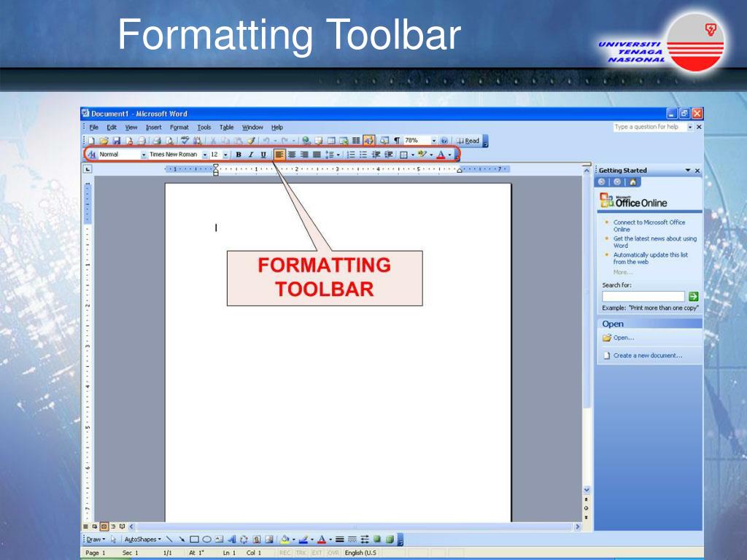Insert WordArt from Drawing toolbar

point(231,539)
